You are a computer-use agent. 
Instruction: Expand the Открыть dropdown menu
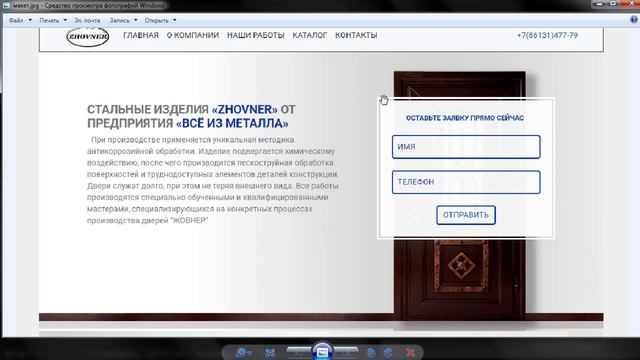tap(160, 20)
